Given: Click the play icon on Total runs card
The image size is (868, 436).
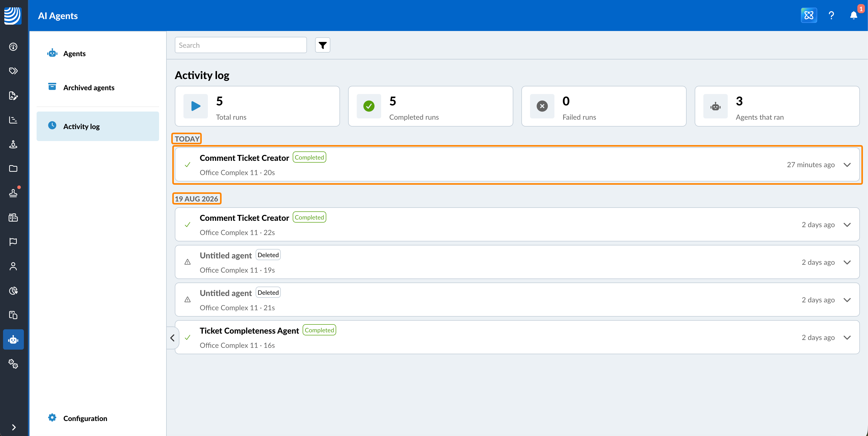Looking at the screenshot, I should [x=195, y=106].
